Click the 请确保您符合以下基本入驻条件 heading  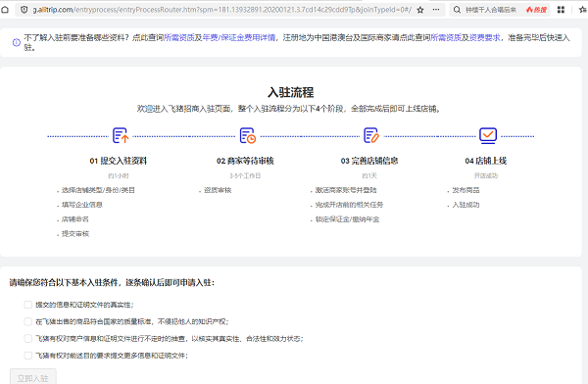pos(112,283)
